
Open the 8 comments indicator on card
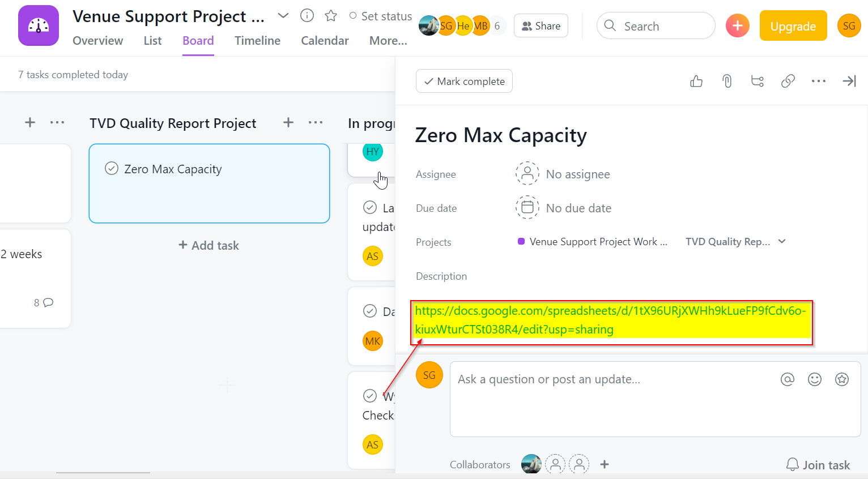click(44, 302)
